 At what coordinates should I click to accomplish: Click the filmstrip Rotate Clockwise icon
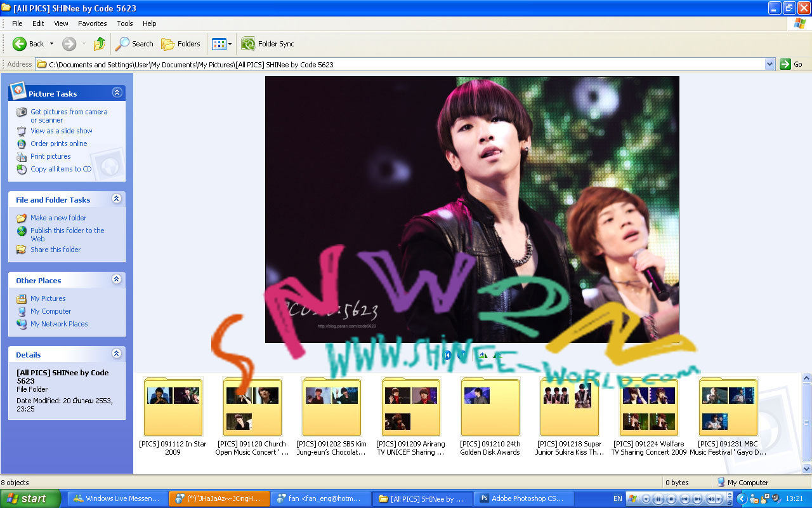(x=483, y=356)
